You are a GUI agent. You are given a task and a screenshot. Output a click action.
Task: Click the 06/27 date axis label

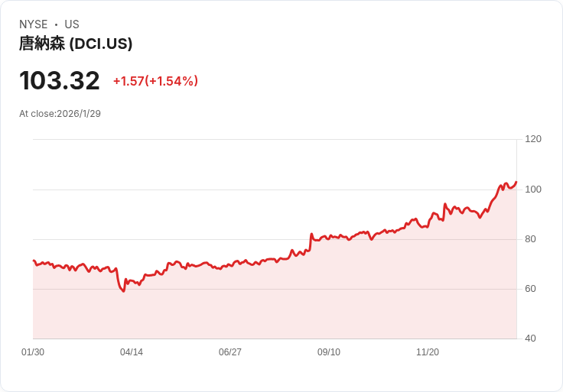(x=230, y=352)
